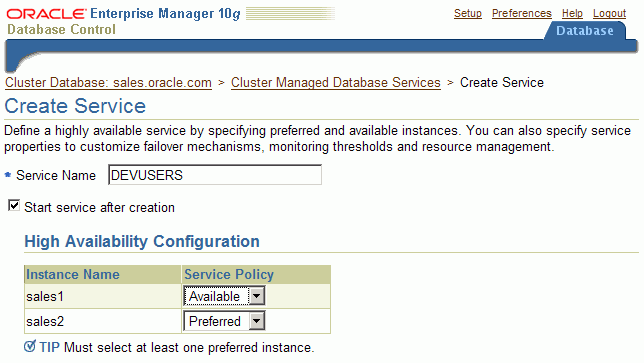Image resolution: width=644 pixels, height=363 pixels.
Task: Toggle Start service after creation checkbox
Action: pos(14,205)
